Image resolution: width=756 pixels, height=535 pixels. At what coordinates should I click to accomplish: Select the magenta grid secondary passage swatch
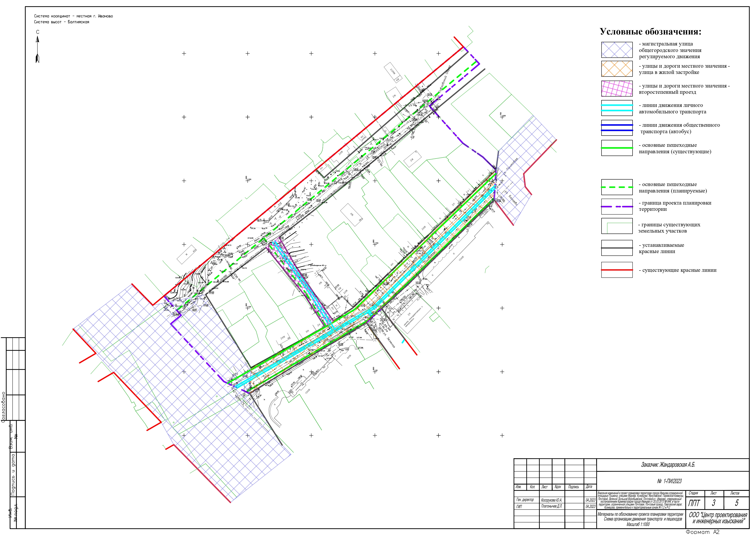[617, 89]
